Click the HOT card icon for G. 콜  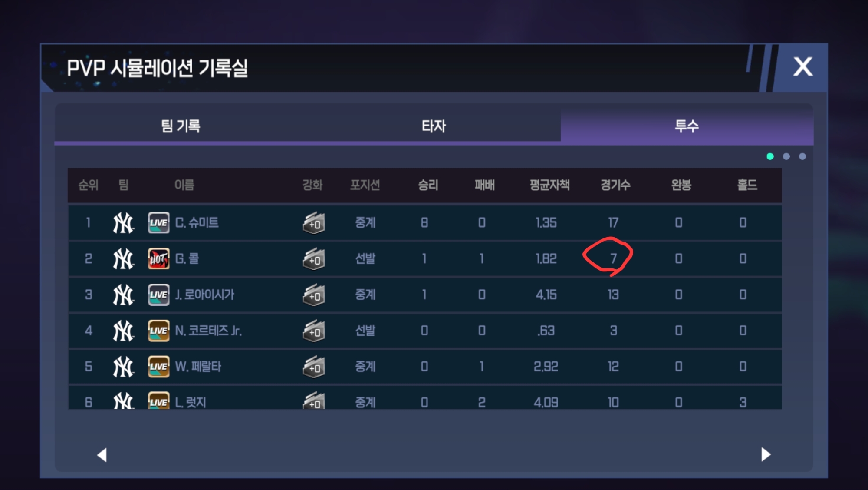point(158,259)
